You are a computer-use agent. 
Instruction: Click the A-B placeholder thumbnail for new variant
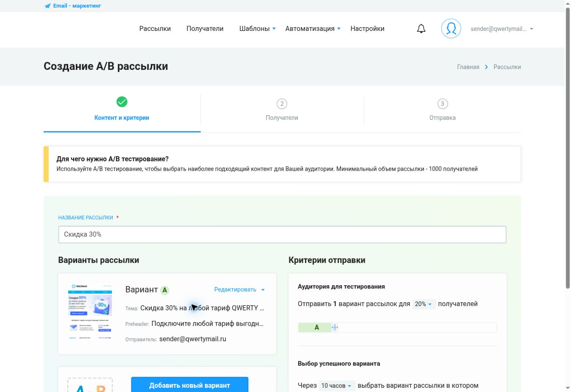[90, 385]
